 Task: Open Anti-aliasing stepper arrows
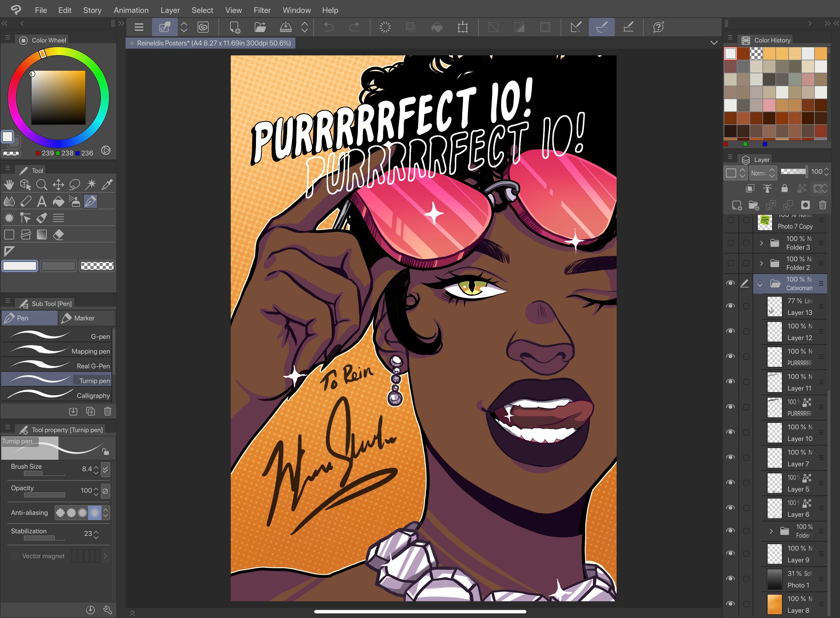pyautogui.click(x=106, y=512)
